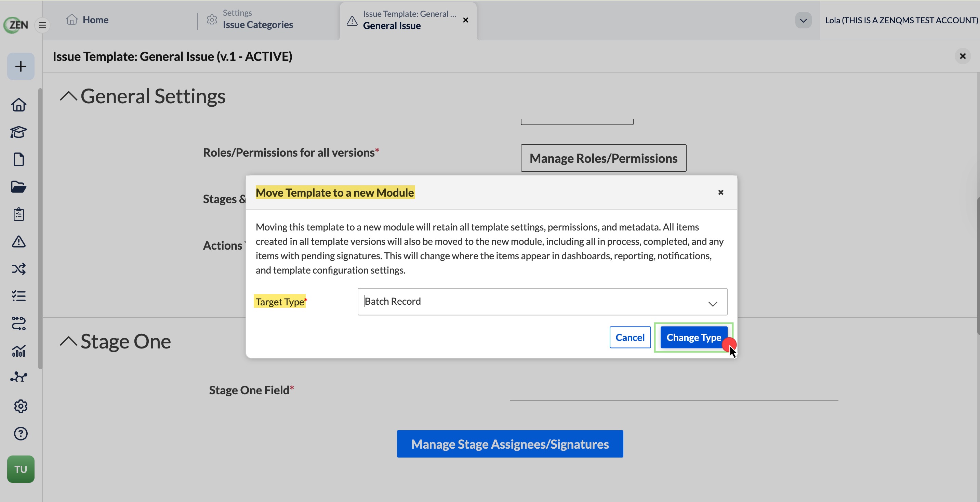Click the sidebar vertical scrollbar
This screenshot has height=502, width=980.
[40, 228]
